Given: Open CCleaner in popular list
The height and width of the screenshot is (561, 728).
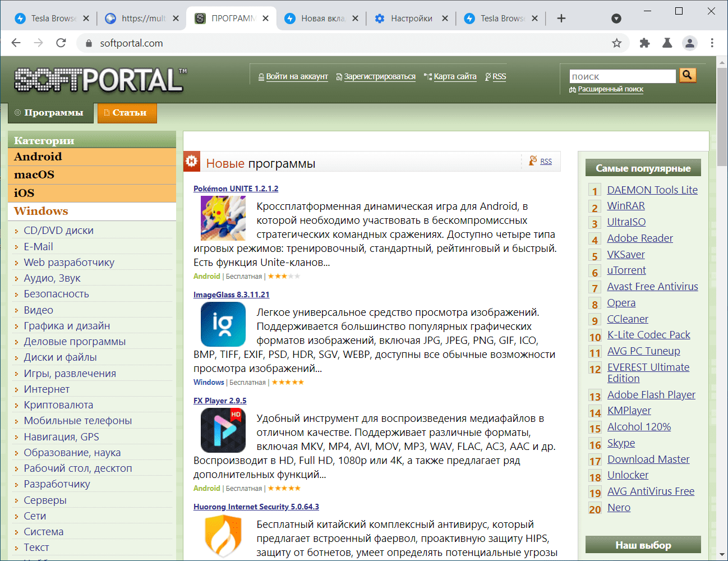Looking at the screenshot, I should (628, 319).
